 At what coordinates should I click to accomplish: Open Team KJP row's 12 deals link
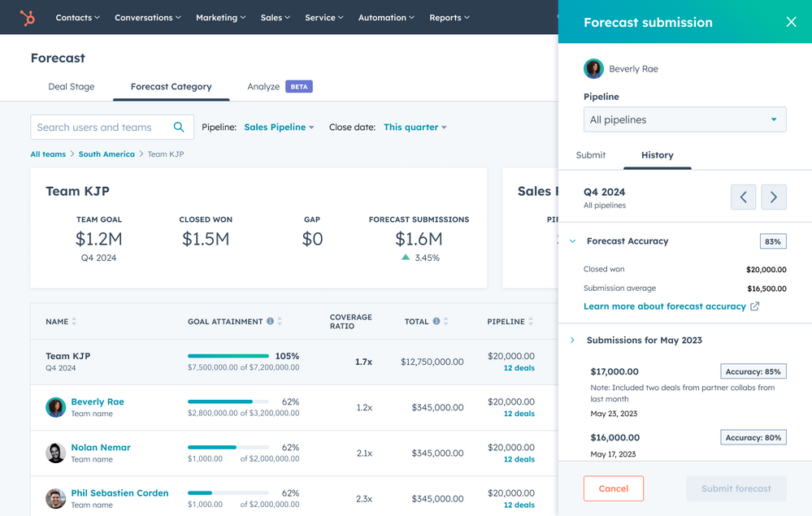pyautogui.click(x=519, y=368)
